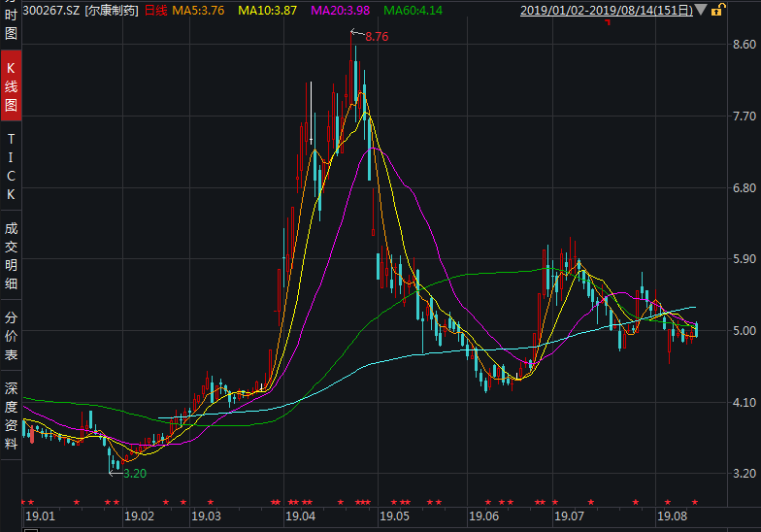
Task: Click the 3.20 price axis label
Action: pos(744,474)
